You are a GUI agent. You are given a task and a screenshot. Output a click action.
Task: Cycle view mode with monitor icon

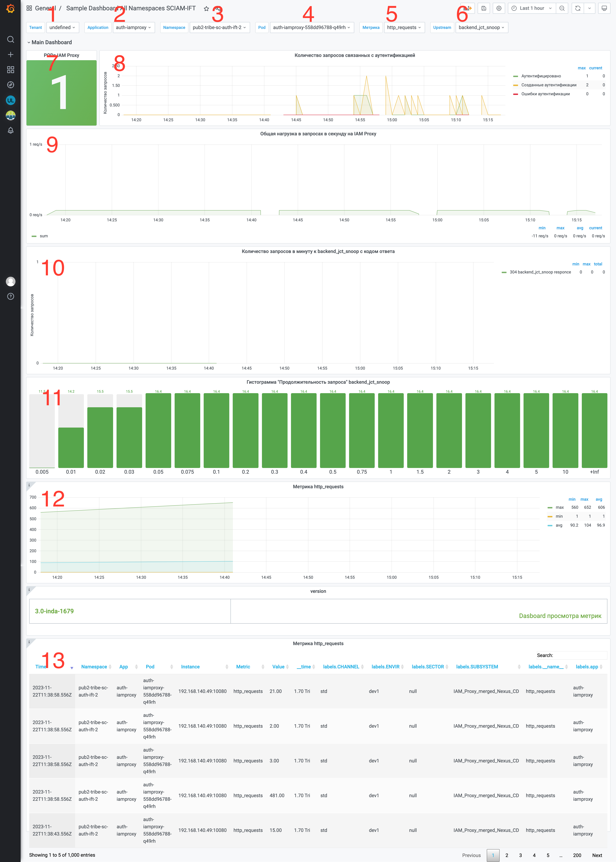(604, 8)
